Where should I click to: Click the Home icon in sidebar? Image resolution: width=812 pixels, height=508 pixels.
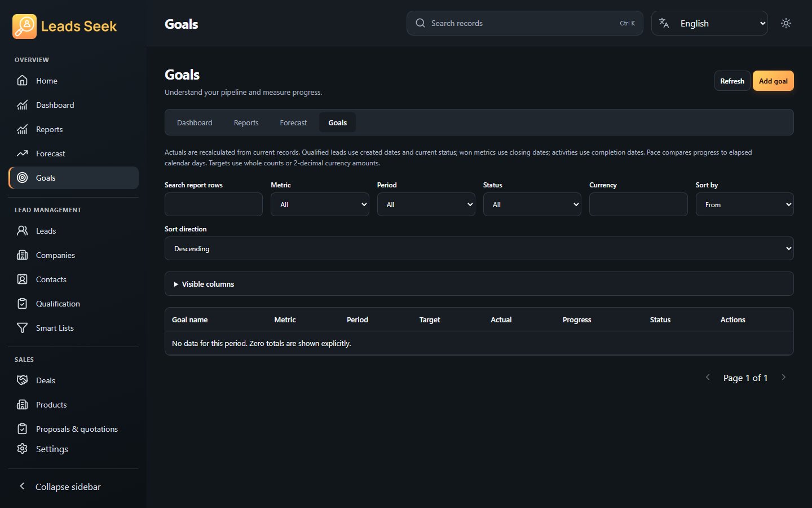point(23,81)
